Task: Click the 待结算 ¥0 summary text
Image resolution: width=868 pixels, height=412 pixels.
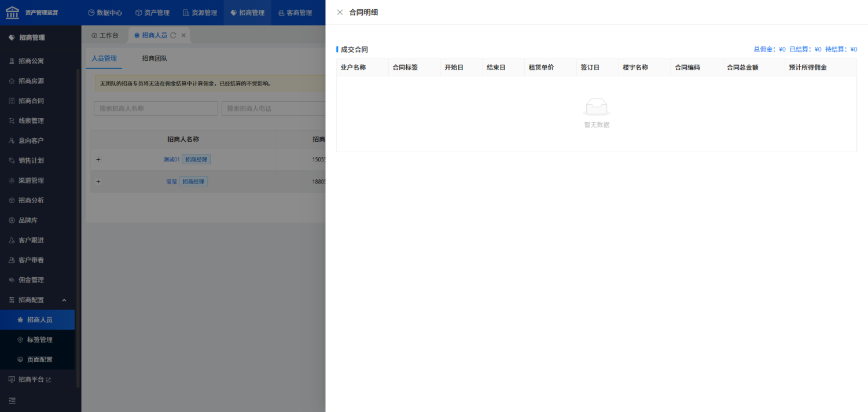Action: [x=841, y=50]
